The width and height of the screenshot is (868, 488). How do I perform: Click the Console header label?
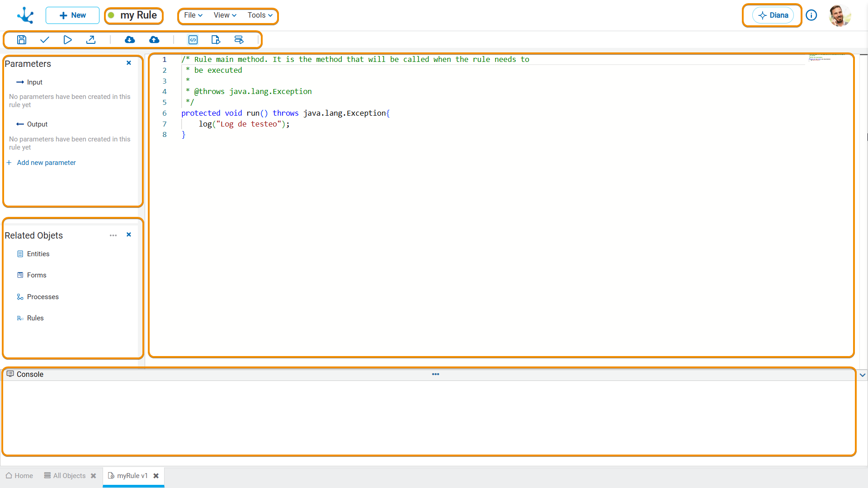point(30,374)
